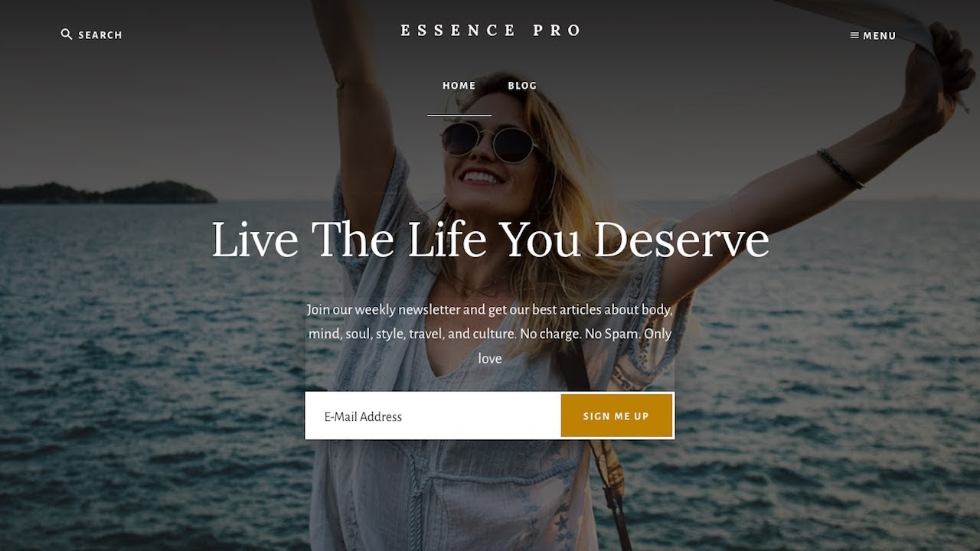Click the word 'Deserve' in the headline
980x551 pixels.
681,240
